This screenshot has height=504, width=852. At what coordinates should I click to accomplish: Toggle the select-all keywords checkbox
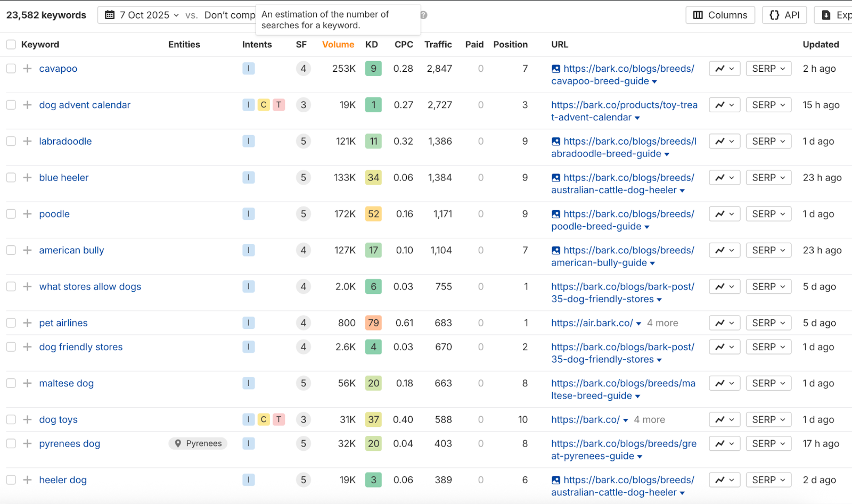pos(11,45)
